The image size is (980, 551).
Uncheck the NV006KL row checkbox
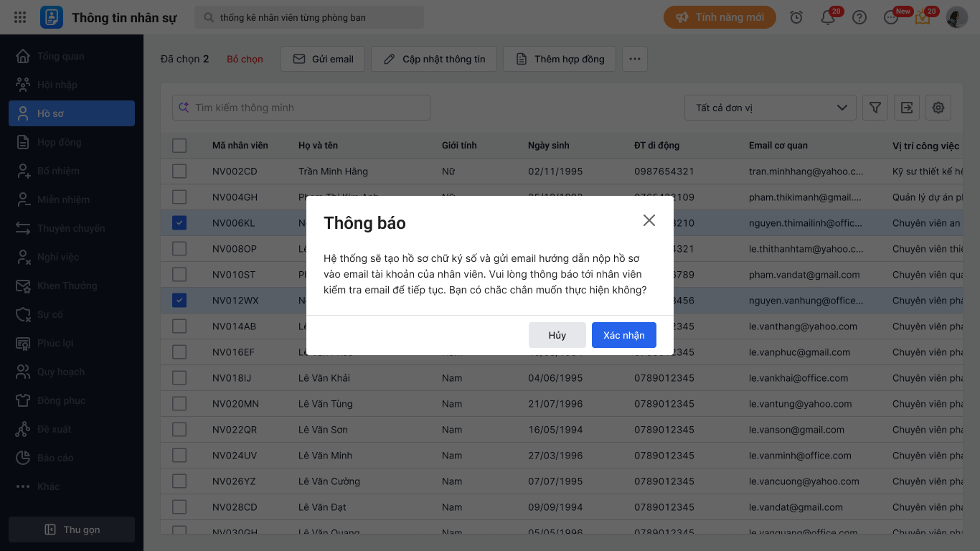coord(179,223)
